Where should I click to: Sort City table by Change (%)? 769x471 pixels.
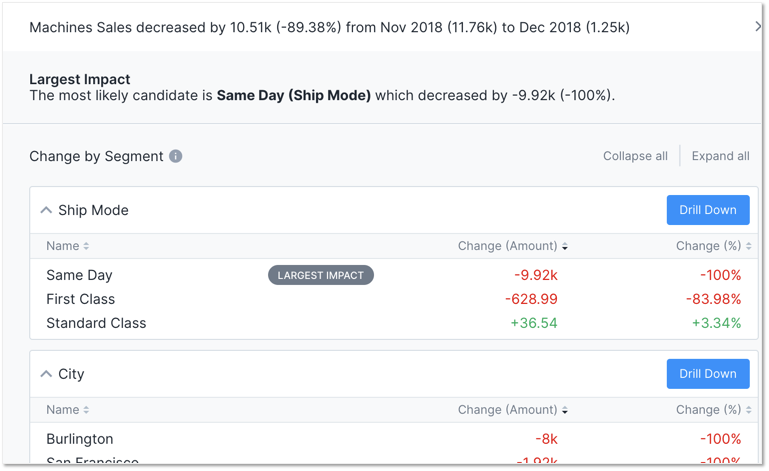tap(714, 410)
